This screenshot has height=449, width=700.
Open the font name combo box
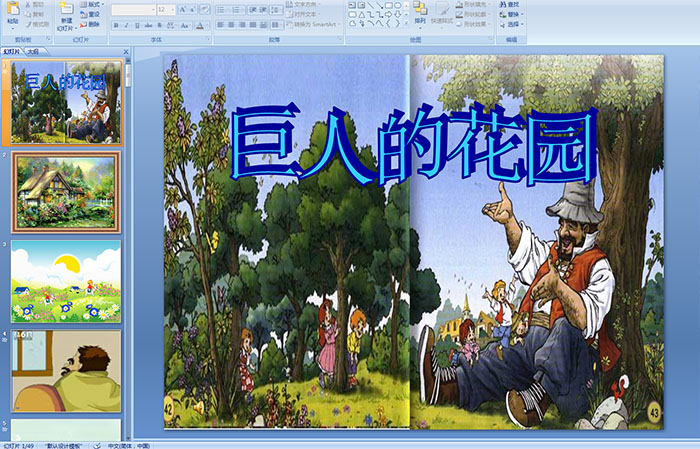133,10
